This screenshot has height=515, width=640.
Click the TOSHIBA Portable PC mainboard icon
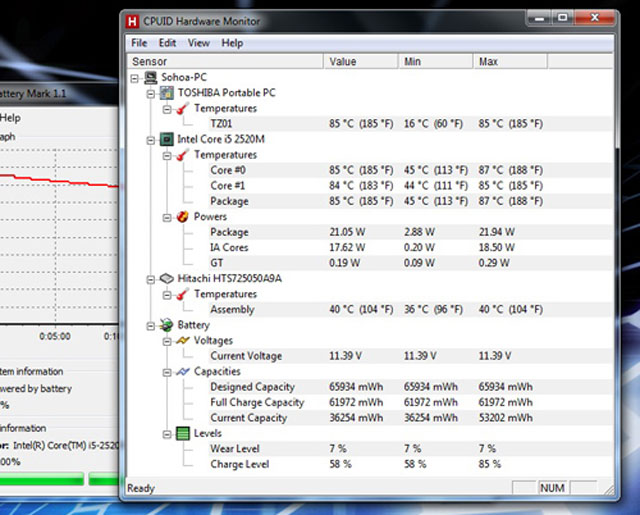[167, 93]
